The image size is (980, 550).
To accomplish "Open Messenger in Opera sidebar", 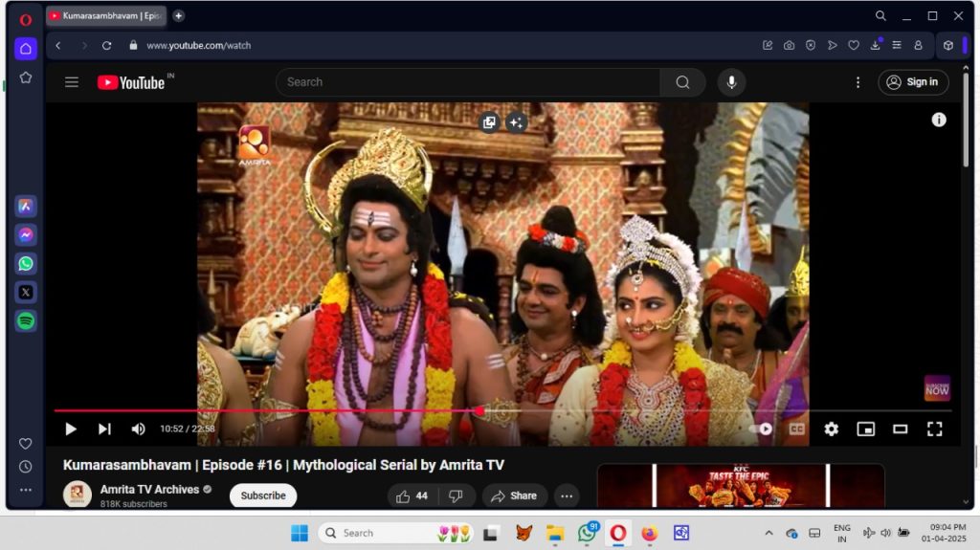I will point(26,235).
